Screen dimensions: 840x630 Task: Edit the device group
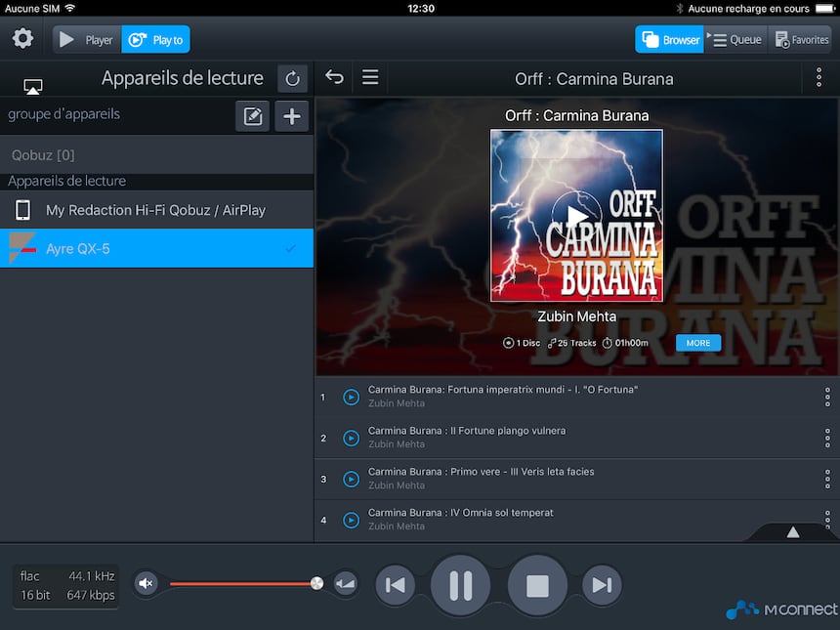click(x=252, y=115)
